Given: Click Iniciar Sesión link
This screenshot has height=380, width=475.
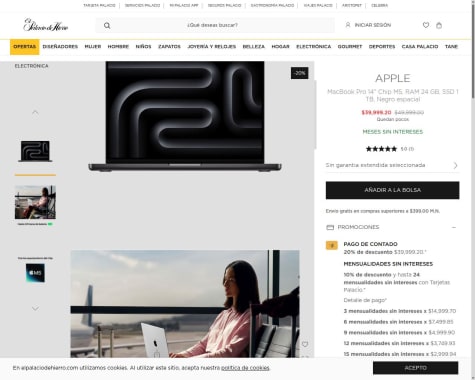Looking at the screenshot, I should pyautogui.click(x=372, y=25).
